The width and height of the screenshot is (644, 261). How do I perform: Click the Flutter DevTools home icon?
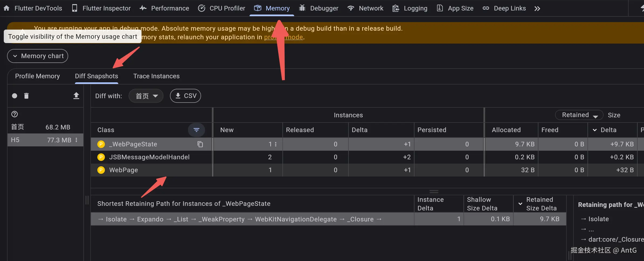tap(6, 8)
